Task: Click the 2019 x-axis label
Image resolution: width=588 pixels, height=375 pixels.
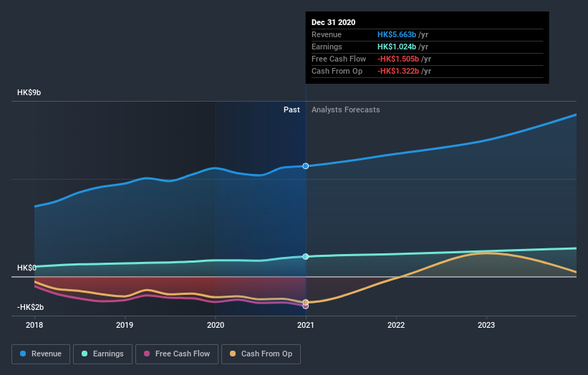Action: tap(125, 325)
